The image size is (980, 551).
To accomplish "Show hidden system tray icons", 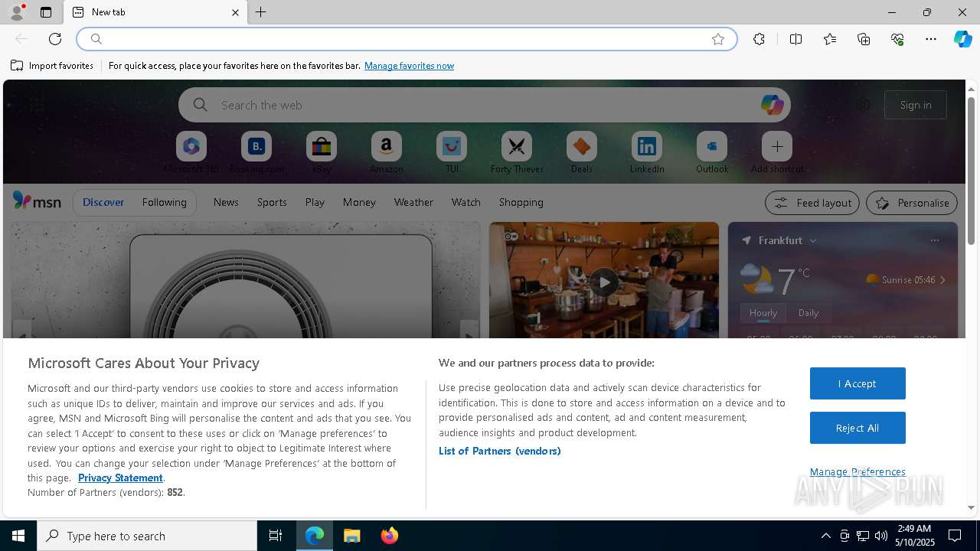I will coord(825,536).
